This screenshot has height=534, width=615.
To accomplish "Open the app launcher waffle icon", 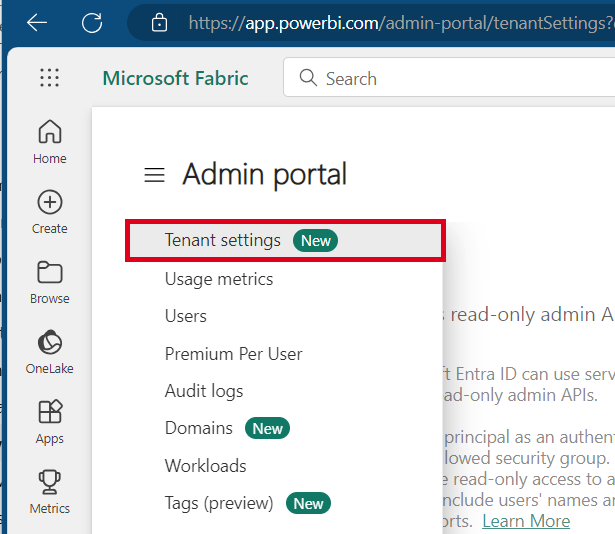I will (49, 78).
